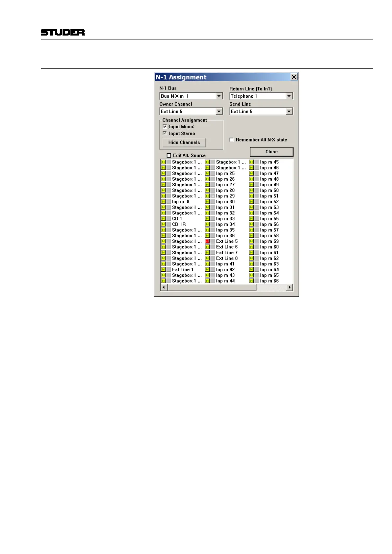Screen dimensions: 392x554
Task: Click the yellow N icon beside Inp m 45
Action: click(x=251, y=162)
